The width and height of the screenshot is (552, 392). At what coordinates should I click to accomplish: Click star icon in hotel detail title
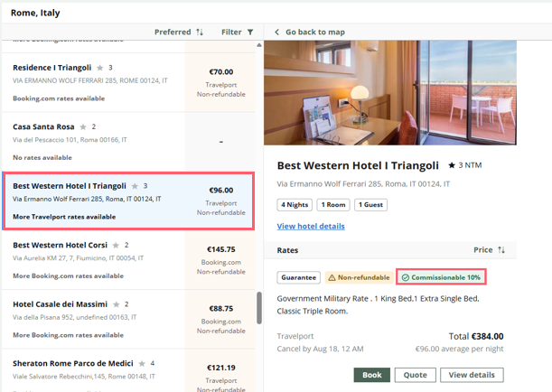[452, 165]
